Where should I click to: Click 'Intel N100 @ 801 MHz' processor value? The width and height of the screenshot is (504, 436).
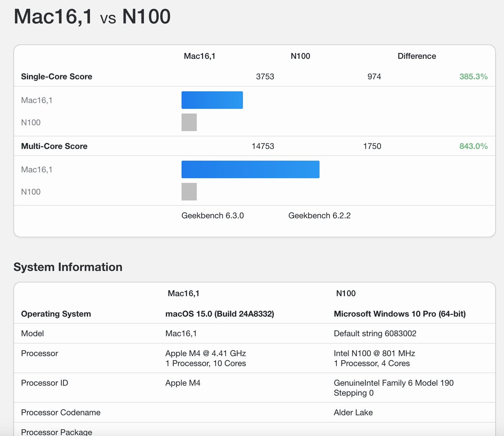click(x=375, y=353)
